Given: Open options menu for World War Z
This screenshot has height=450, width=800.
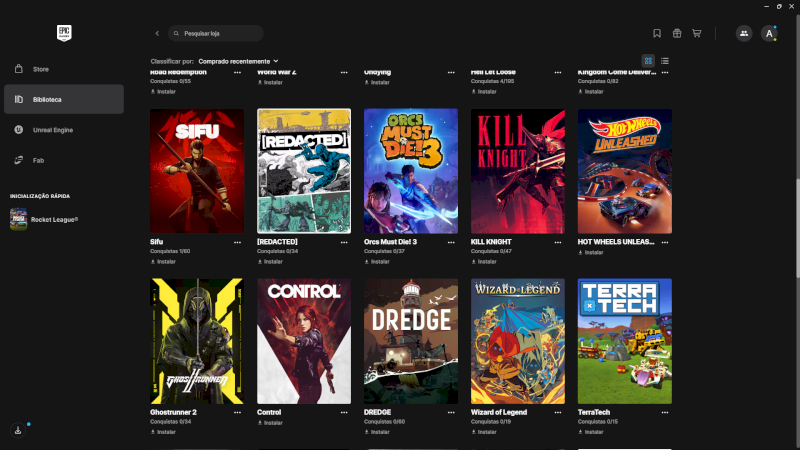Looking at the screenshot, I should (344, 72).
